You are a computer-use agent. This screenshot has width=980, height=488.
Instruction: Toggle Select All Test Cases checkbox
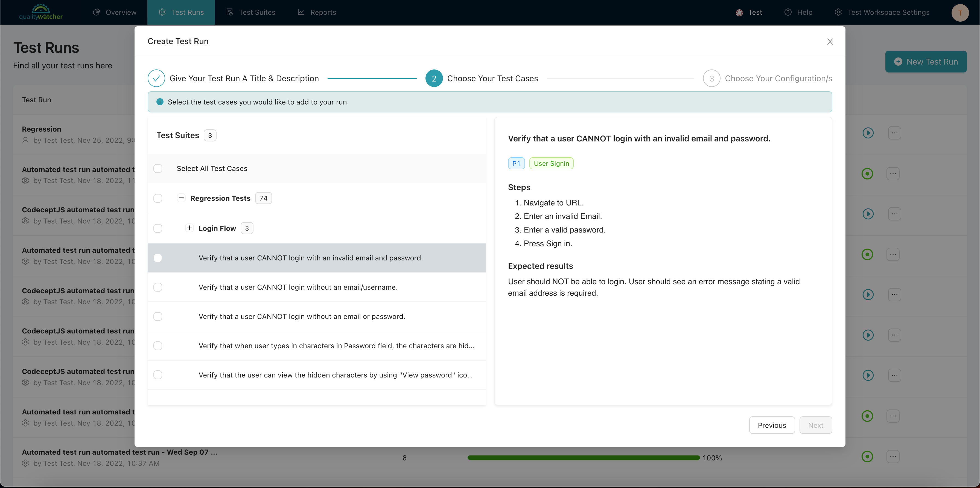[157, 168]
